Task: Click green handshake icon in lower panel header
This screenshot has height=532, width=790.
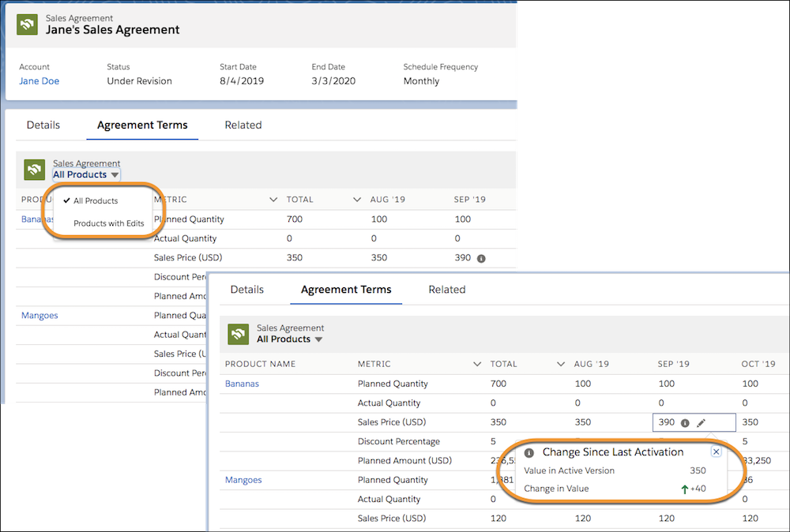Action: pos(239,334)
